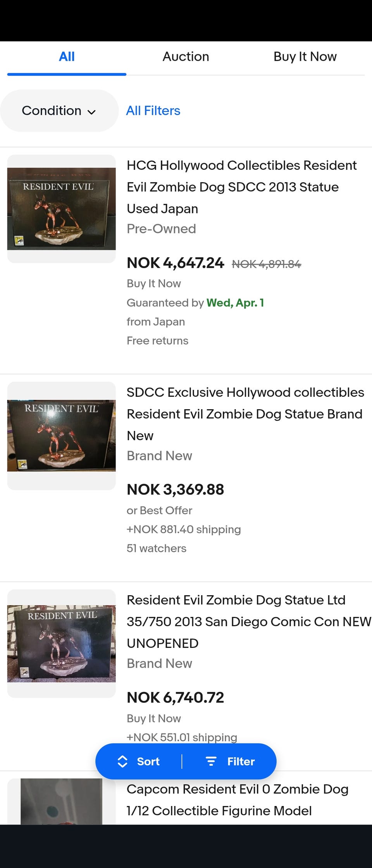Open Capcom Resident Evil 0 listing title
The height and width of the screenshot is (868, 372).
pos(237,800)
